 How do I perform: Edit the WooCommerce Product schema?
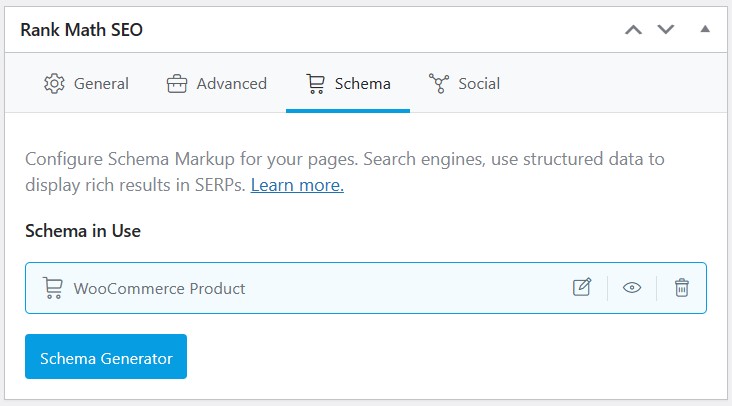point(582,287)
